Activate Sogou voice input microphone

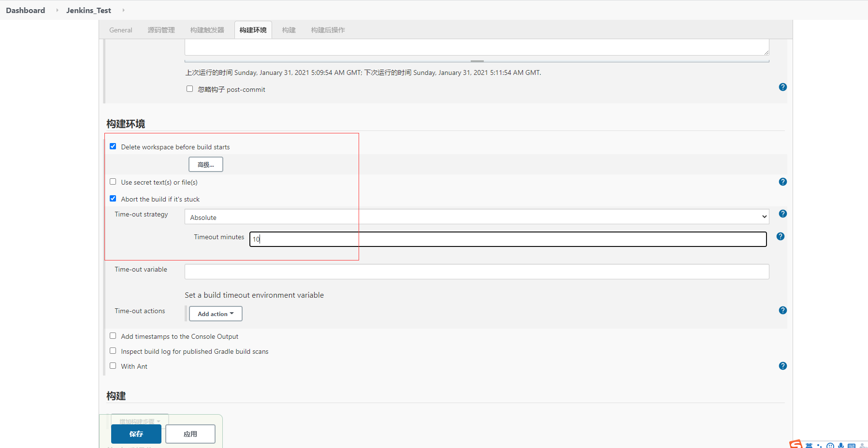[841, 446]
